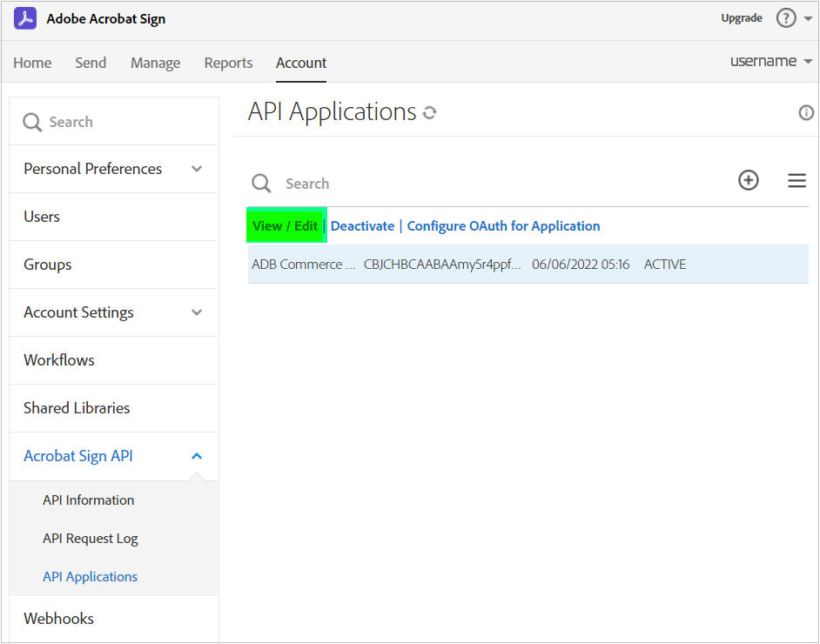Click the View / Edit link

click(x=286, y=226)
